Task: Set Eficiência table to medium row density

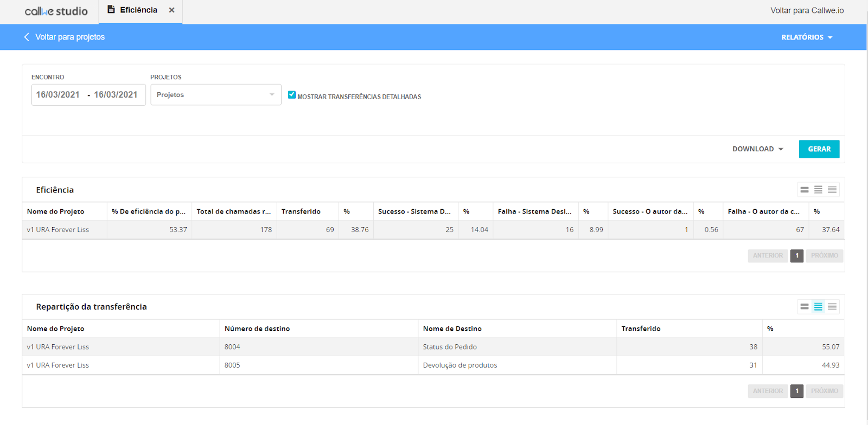Action: point(818,190)
